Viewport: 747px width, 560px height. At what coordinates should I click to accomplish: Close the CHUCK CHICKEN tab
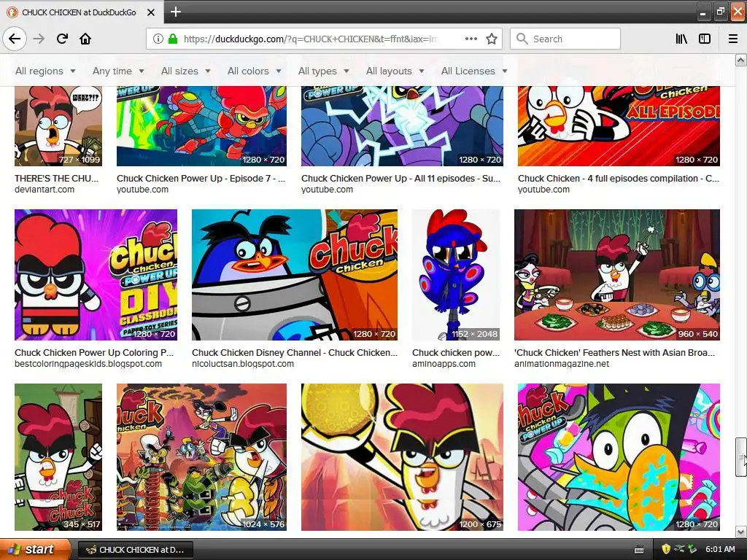click(150, 12)
